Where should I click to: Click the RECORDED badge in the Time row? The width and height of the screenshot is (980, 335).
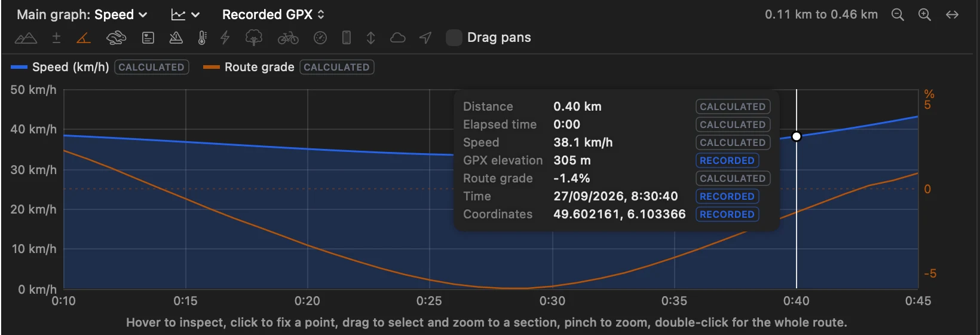coord(727,196)
